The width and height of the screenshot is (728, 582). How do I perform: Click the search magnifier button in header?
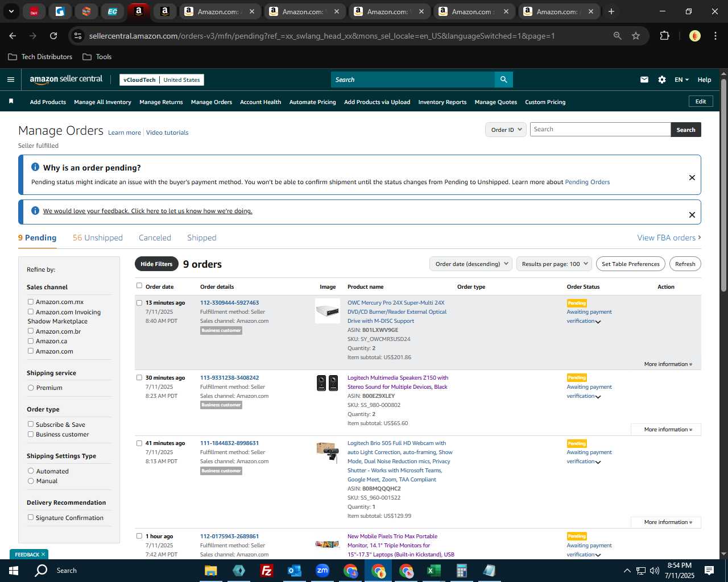[x=503, y=80]
